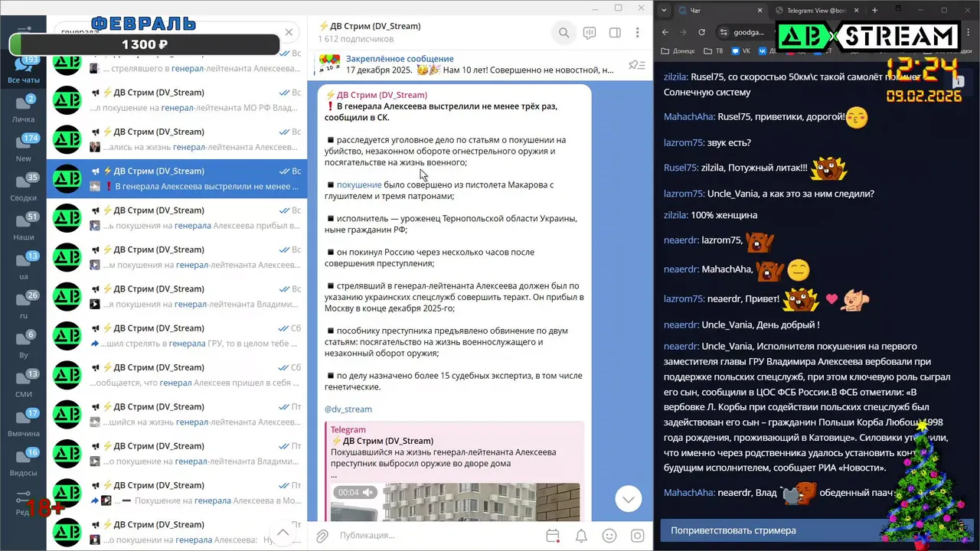Click username 'zilzila' on '100% женщина'
The width and height of the screenshot is (980, 551).
click(x=676, y=215)
